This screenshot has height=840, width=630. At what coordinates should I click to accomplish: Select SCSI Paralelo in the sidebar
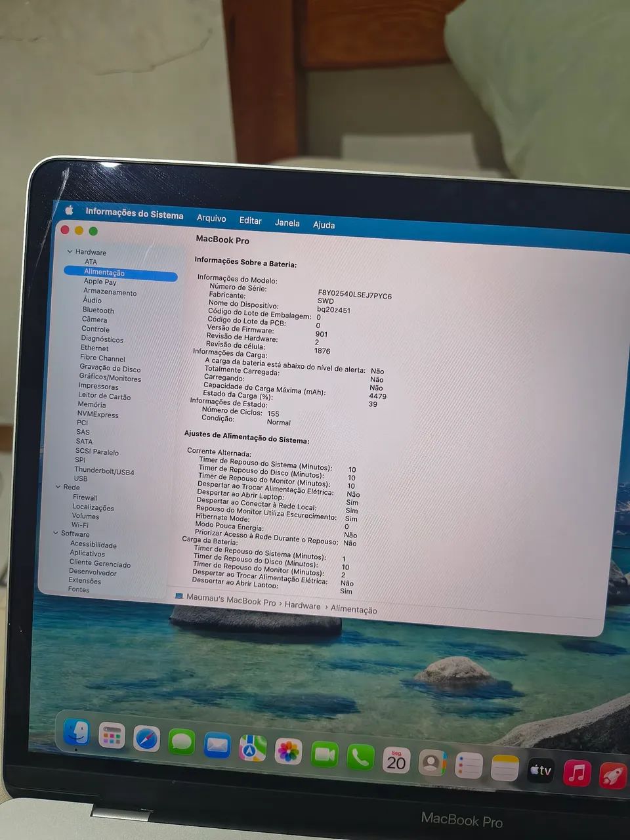[97, 452]
